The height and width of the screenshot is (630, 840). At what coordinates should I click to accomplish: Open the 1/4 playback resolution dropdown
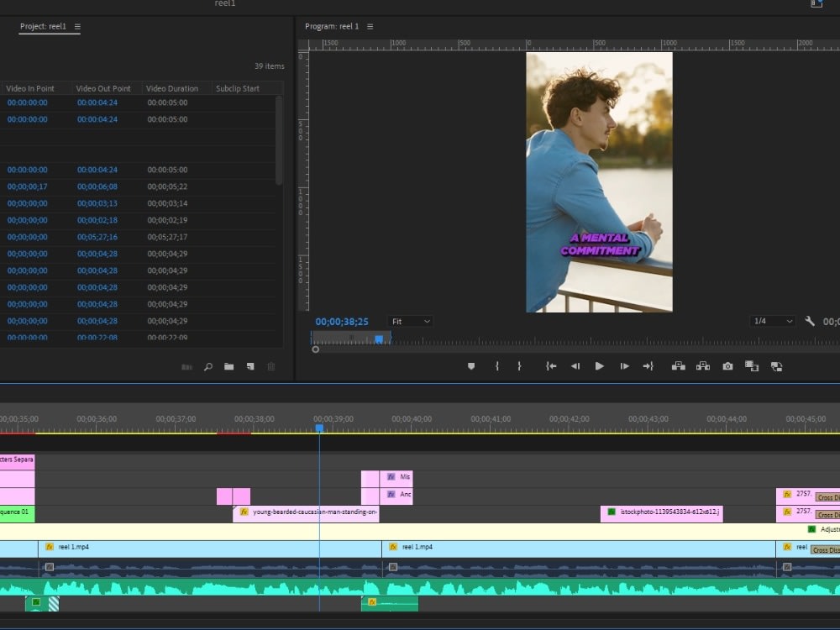coord(773,321)
